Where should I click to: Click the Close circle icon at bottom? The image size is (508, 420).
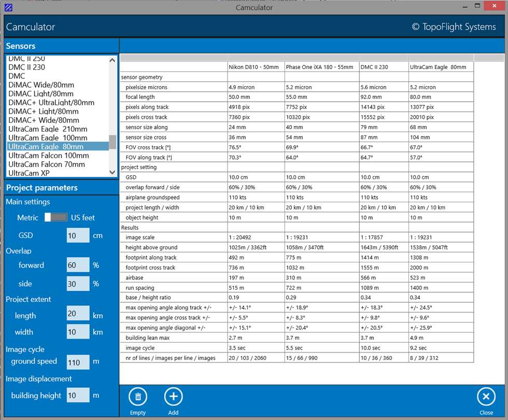(x=486, y=396)
